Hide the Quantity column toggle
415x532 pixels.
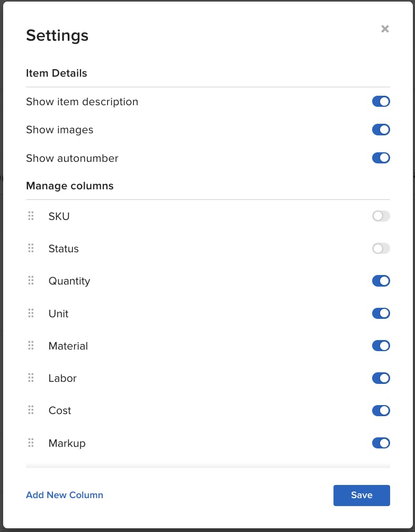click(381, 281)
